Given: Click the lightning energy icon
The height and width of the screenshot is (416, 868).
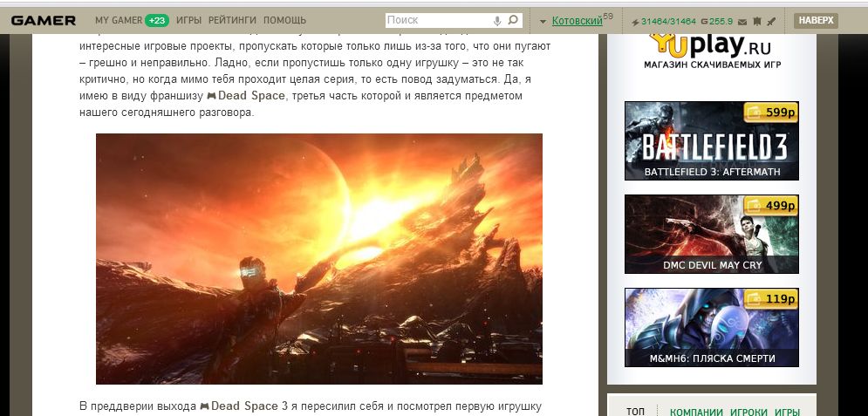Looking at the screenshot, I should [x=635, y=22].
